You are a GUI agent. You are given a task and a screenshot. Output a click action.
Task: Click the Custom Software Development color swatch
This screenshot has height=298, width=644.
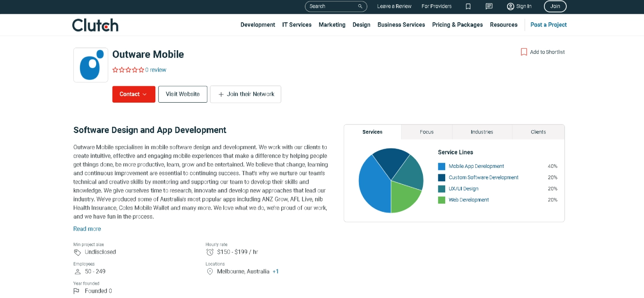(x=441, y=178)
